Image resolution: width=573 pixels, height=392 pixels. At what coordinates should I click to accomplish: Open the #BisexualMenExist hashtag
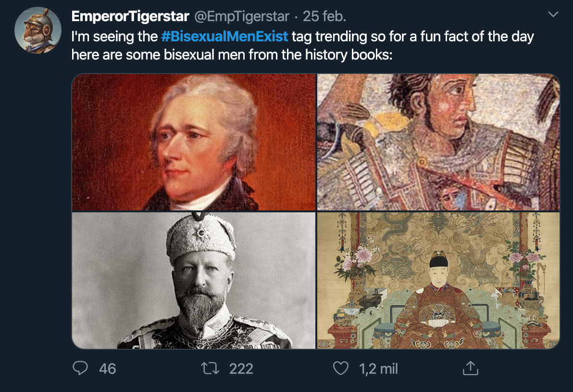click(225, 37)
